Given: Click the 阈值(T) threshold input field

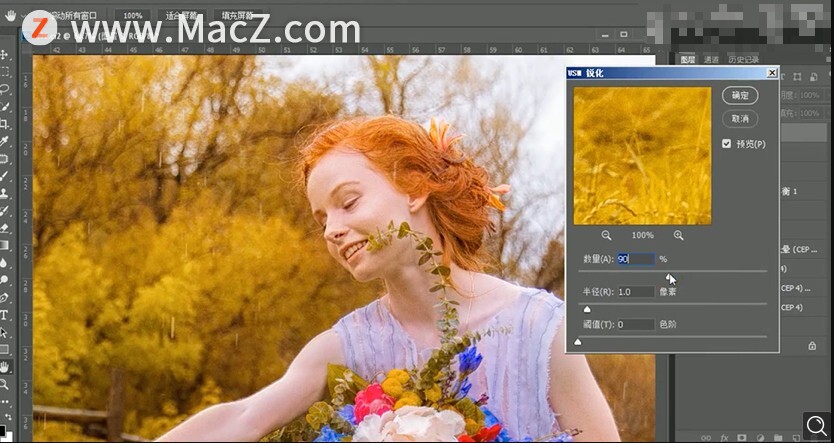Looking at the screenshot, I should 636,324.
